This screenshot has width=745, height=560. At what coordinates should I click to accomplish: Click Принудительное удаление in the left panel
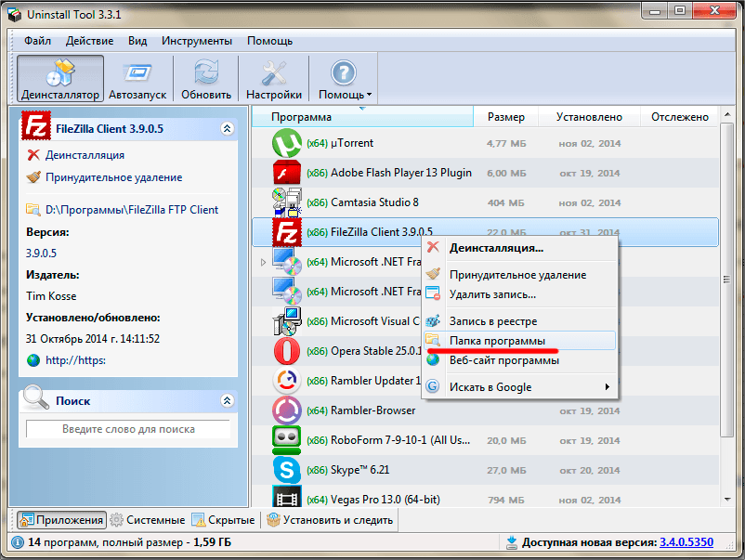point(113,177)
